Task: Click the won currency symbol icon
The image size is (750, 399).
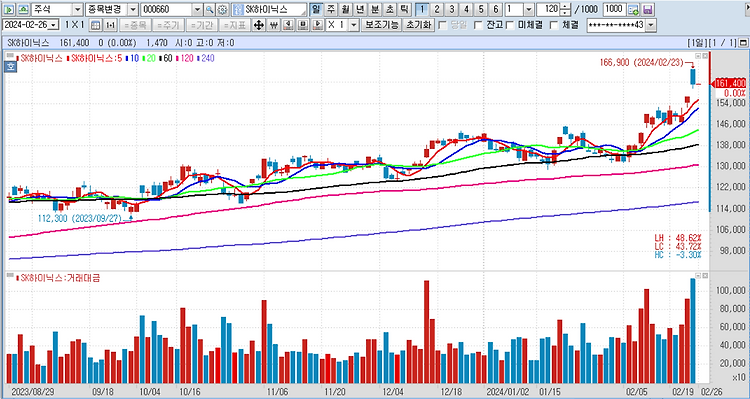Action: click(274, 25)
